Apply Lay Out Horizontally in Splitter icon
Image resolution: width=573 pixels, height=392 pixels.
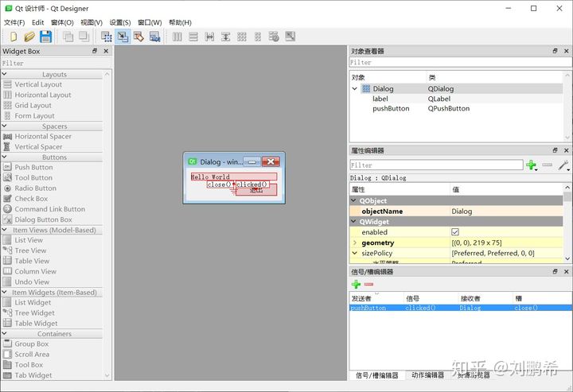pyautogui.click(x=209, y=37)
